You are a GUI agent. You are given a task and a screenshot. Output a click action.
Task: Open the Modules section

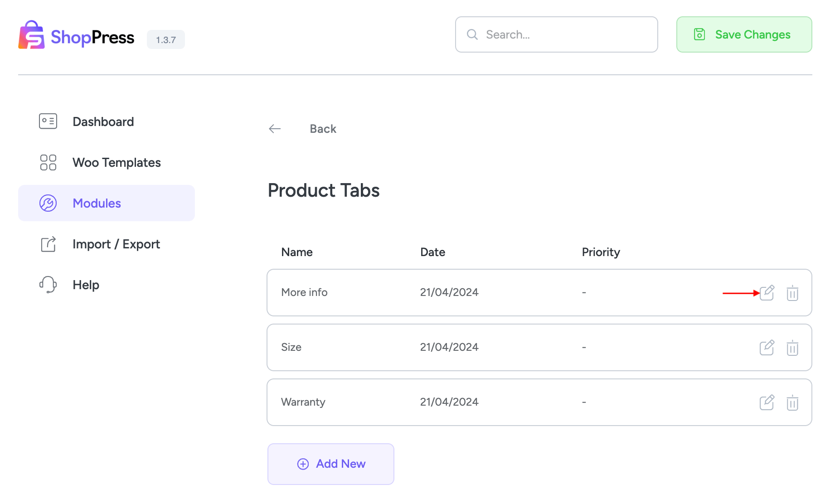click(x=97, y=203)
